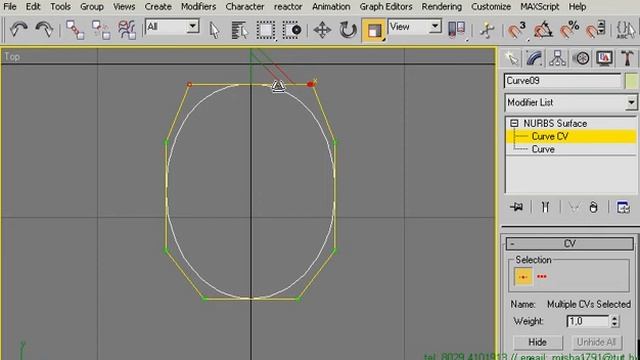Select the All CVs selection mode
640x360 pixels.
pos(542,277)
